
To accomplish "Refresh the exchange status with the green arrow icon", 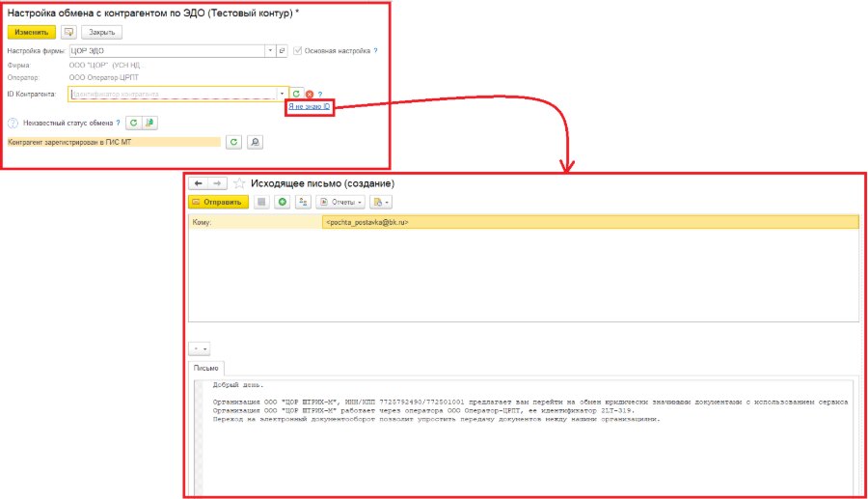I will [133, 123].
